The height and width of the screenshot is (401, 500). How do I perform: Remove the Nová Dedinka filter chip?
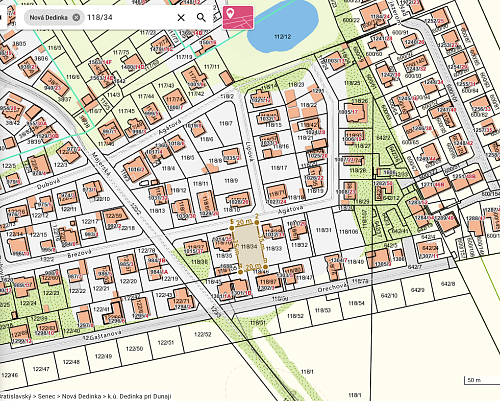coord(76,17)
